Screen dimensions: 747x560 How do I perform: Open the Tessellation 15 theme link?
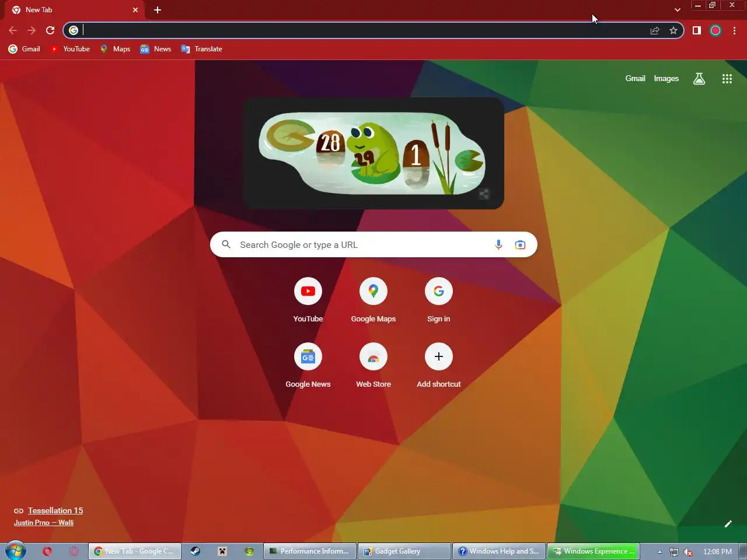pos(55,510)
